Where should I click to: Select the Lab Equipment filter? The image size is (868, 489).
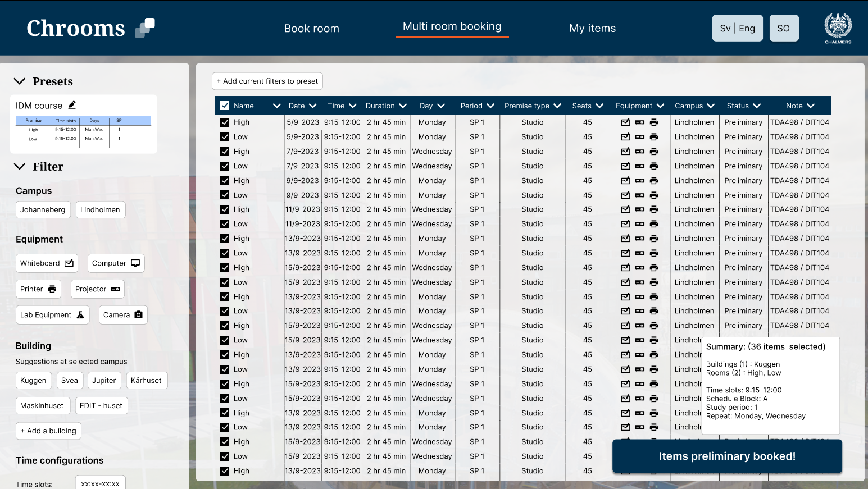[x=52, y=315]
